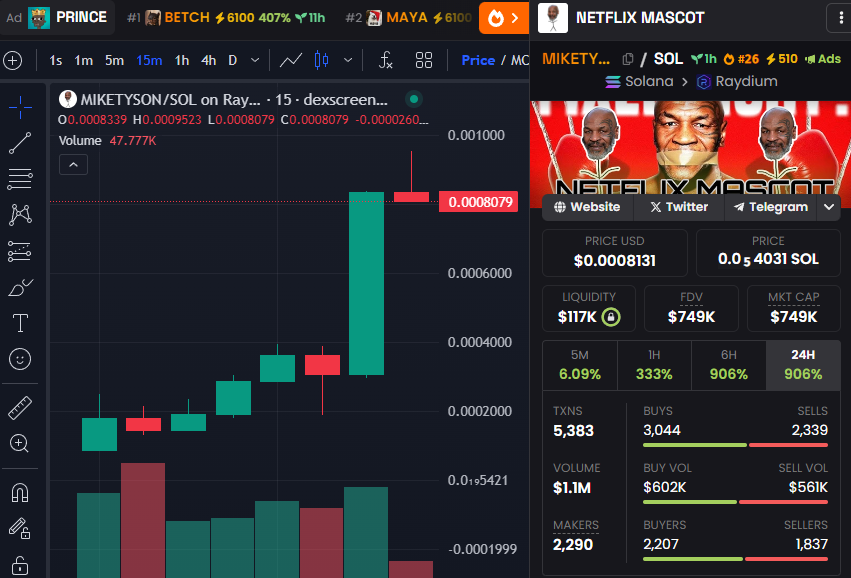The height and width of the screenshot is (578, 851).
Task: Expand more social links chevron
Action: point(829,207)
